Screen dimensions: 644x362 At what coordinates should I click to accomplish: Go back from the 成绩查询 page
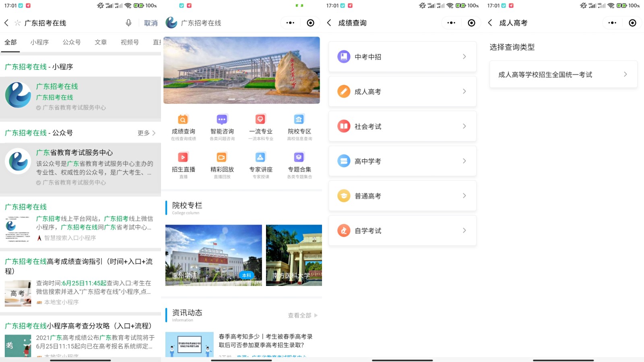(x=329, y=23)
